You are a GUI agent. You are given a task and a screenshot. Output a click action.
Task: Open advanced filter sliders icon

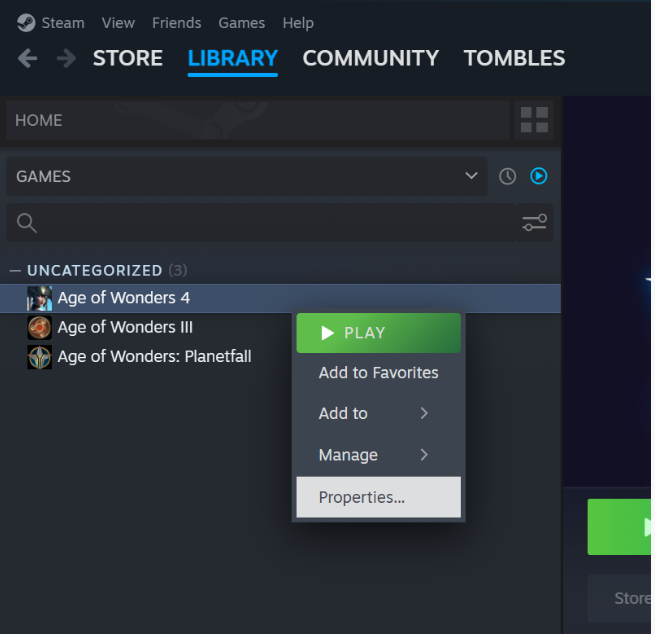click(x=535, y=222)
